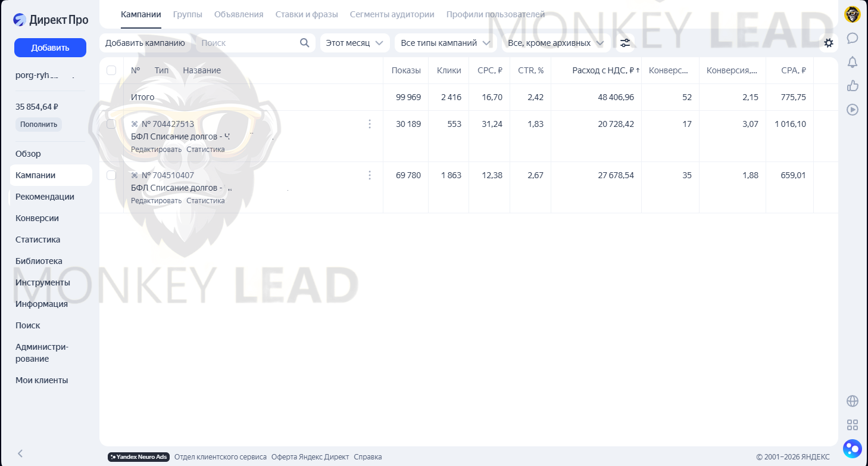Open the filter sliders icon
868x466 pixels.
coord(625,43)
